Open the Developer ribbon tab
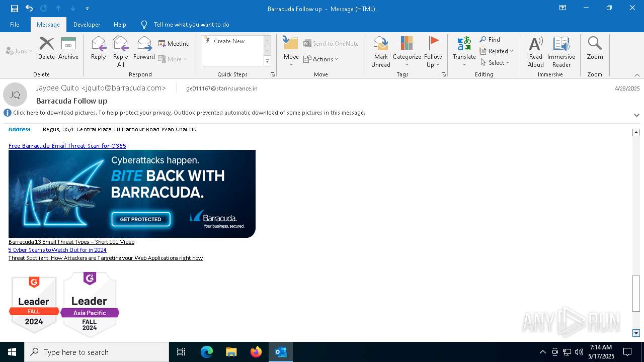This screenshot has height=362, width=644. (x=87, y=25)
